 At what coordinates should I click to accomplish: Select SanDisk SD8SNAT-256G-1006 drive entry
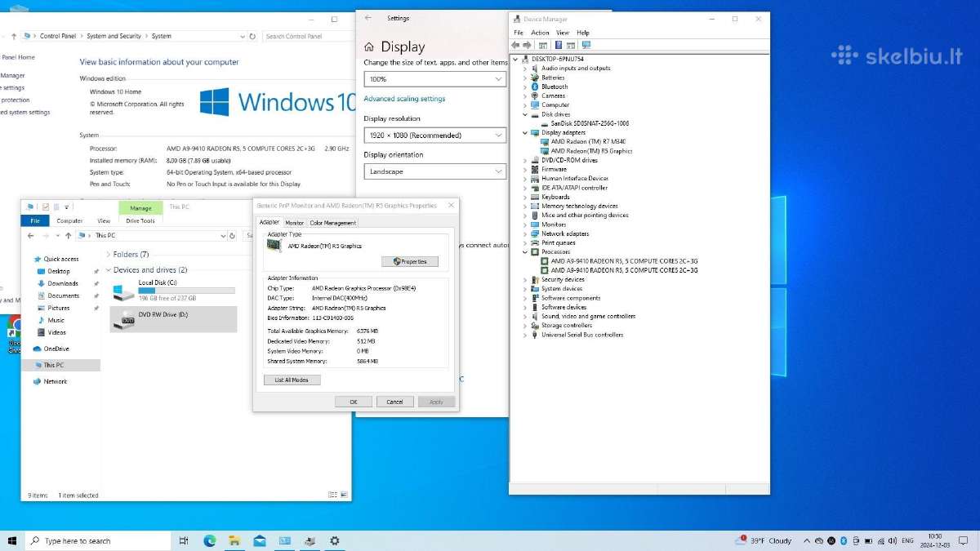pos(590,123)
